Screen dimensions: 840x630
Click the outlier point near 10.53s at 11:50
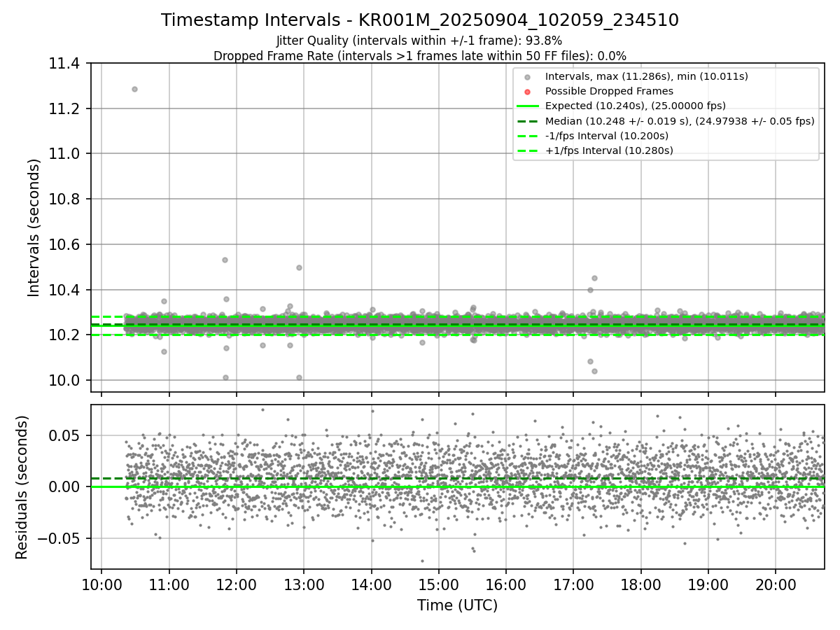point(225,260)
